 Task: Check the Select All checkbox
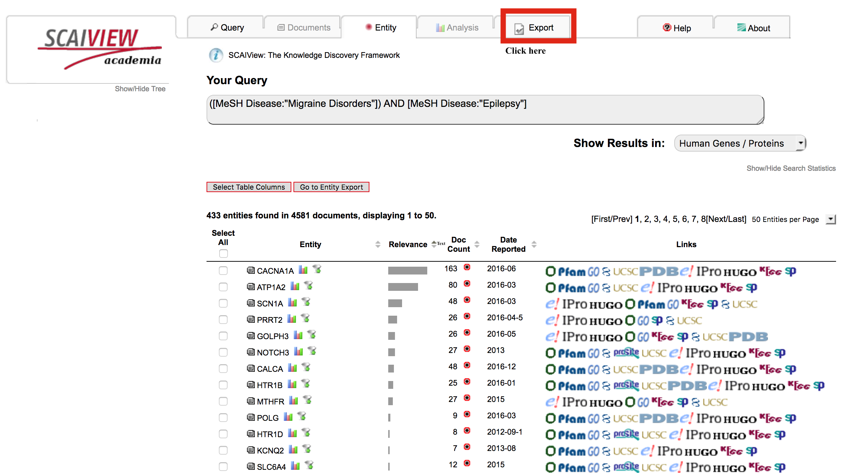pos(223,254)
